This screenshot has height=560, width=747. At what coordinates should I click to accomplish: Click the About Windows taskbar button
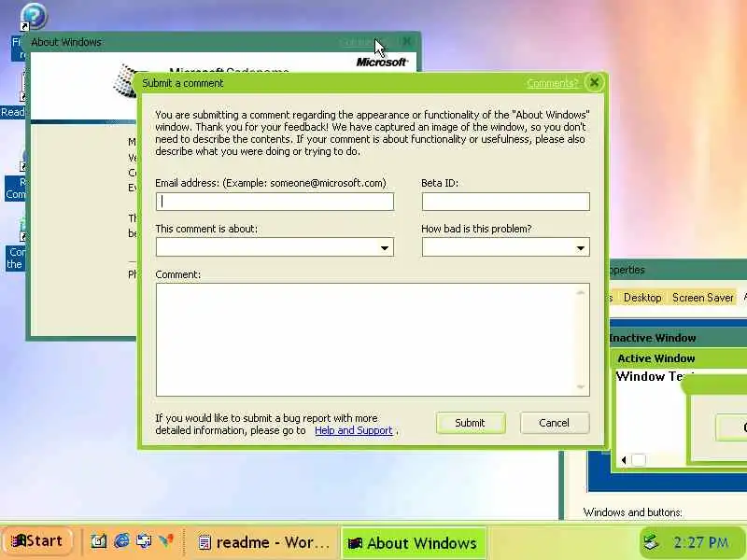tap(413, 543)
